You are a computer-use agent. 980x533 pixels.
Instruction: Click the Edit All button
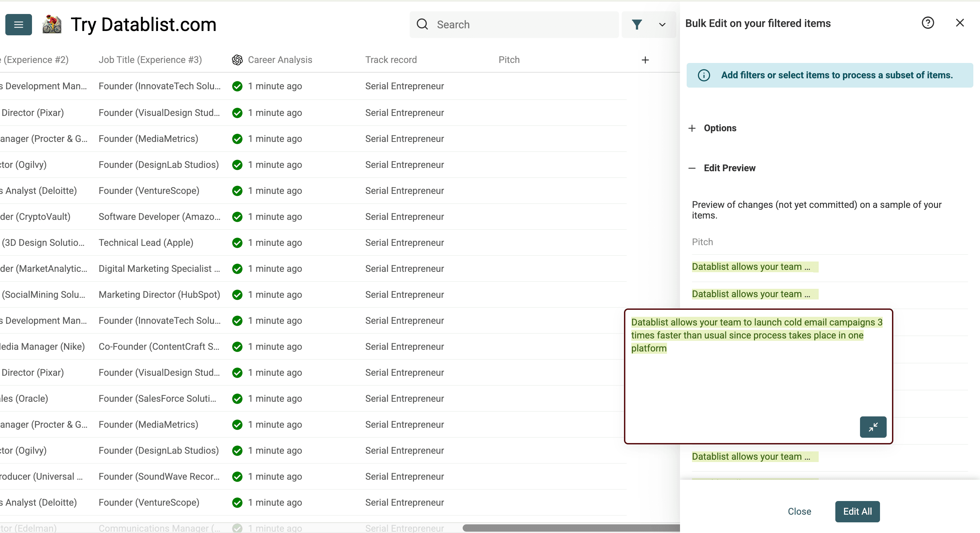[857, 511]
